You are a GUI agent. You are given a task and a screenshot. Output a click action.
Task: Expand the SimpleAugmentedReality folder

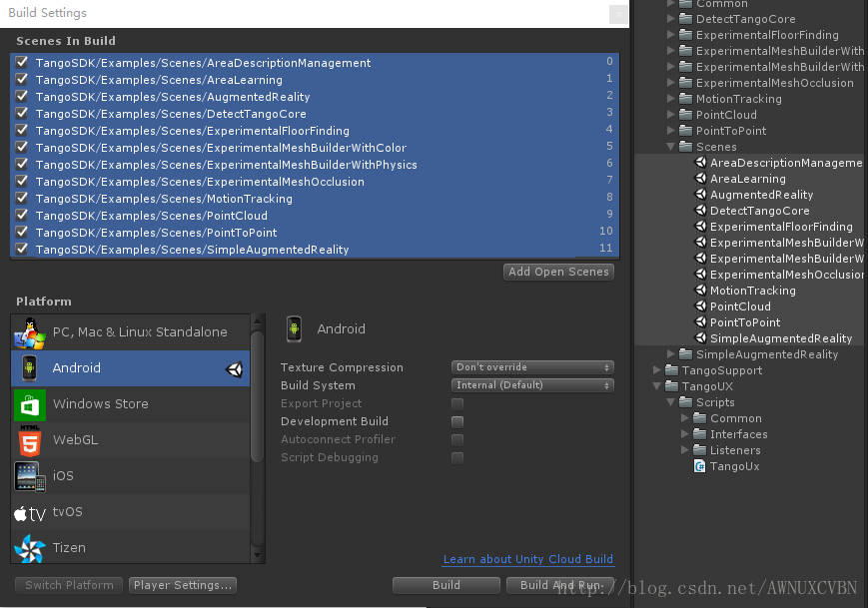click(x=670, y=354)
